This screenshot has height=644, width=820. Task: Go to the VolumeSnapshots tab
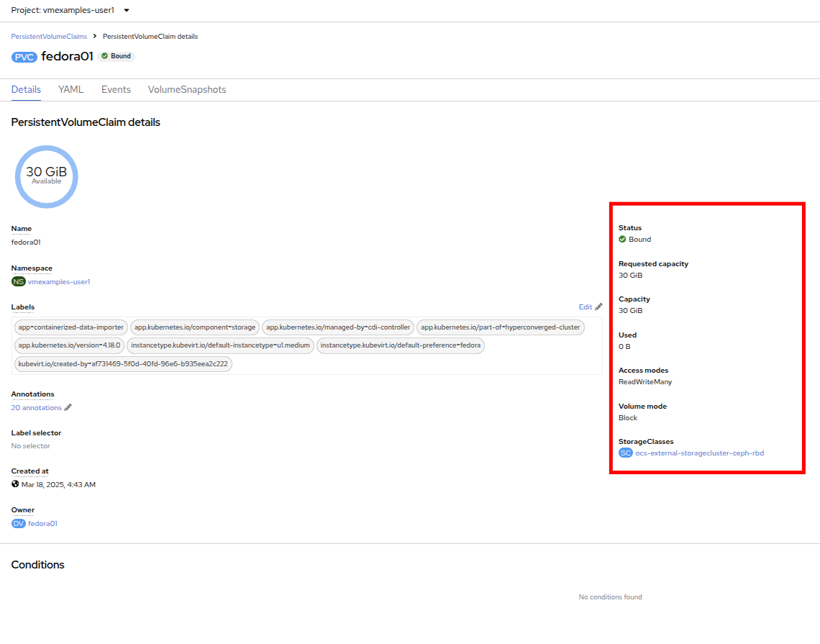[187, 90]
